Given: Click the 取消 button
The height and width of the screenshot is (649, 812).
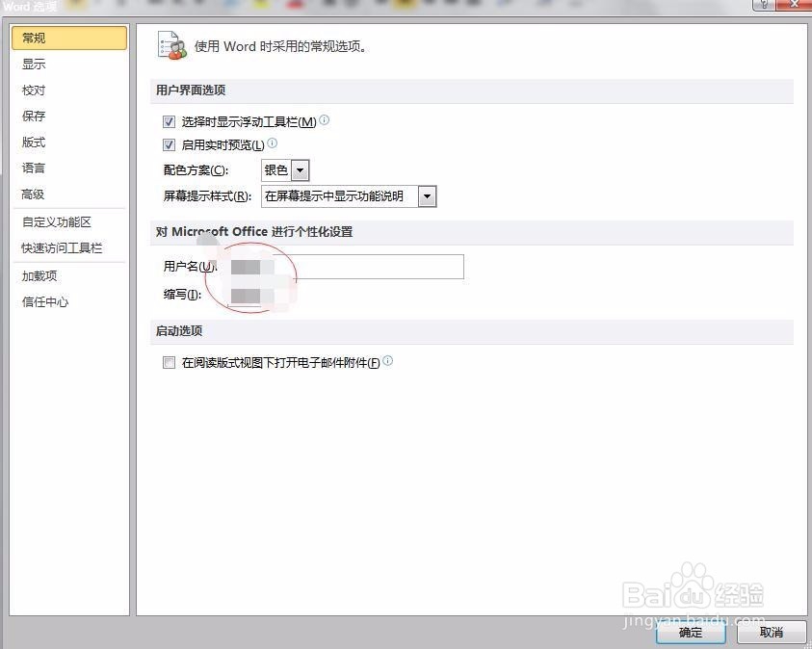Looking at the screenshot, I should (771, 633).
